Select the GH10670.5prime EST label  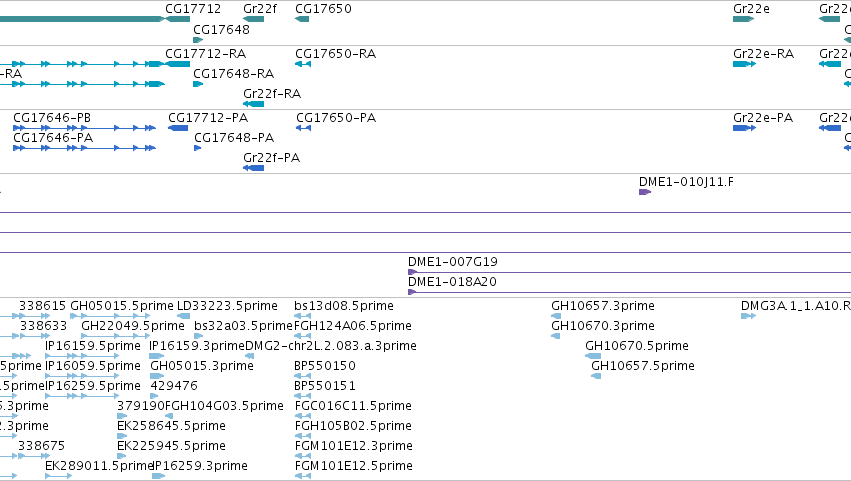click(x=637, y=346)
